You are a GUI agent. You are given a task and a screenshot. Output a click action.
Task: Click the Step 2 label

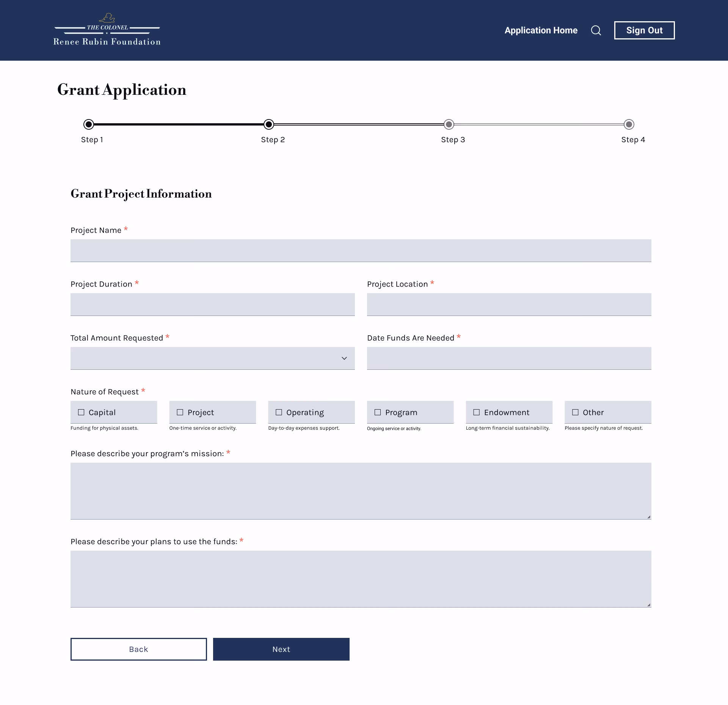pyautogui.click(x=273, y=140)
